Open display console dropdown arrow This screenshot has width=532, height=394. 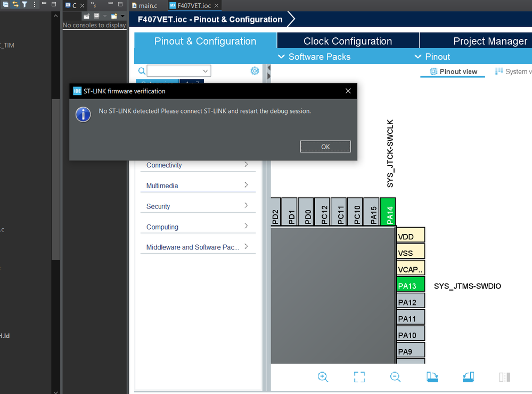(104, 16)
